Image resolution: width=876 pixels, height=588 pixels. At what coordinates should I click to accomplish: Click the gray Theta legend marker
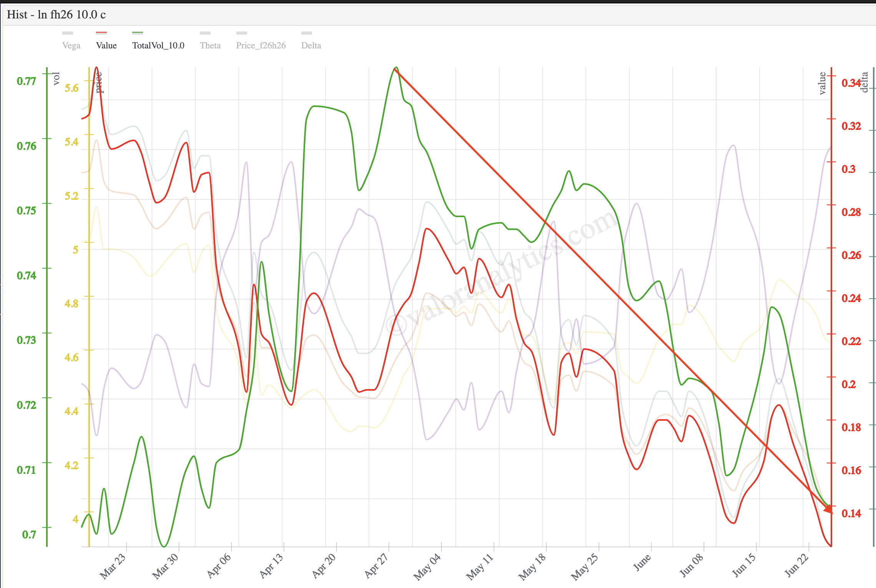[205, 33]
